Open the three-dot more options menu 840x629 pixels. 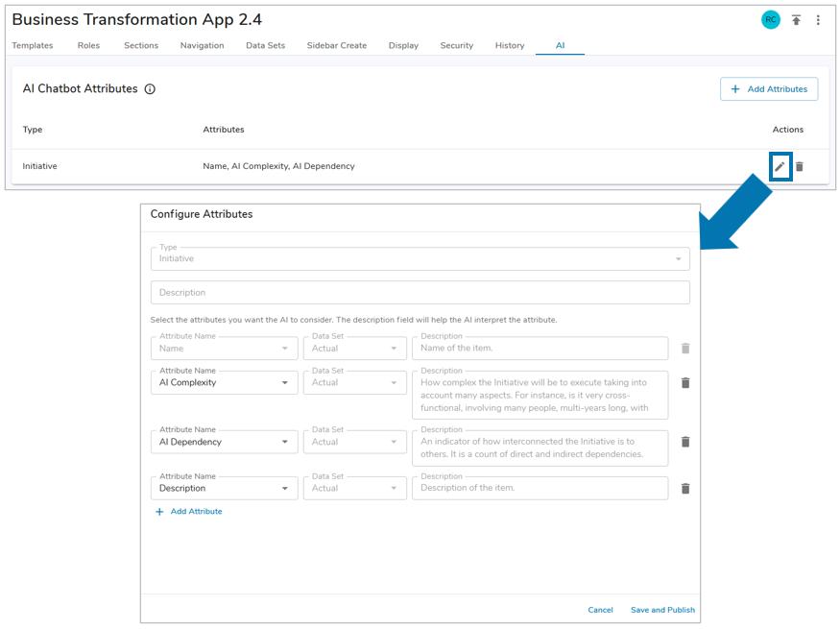818,20
